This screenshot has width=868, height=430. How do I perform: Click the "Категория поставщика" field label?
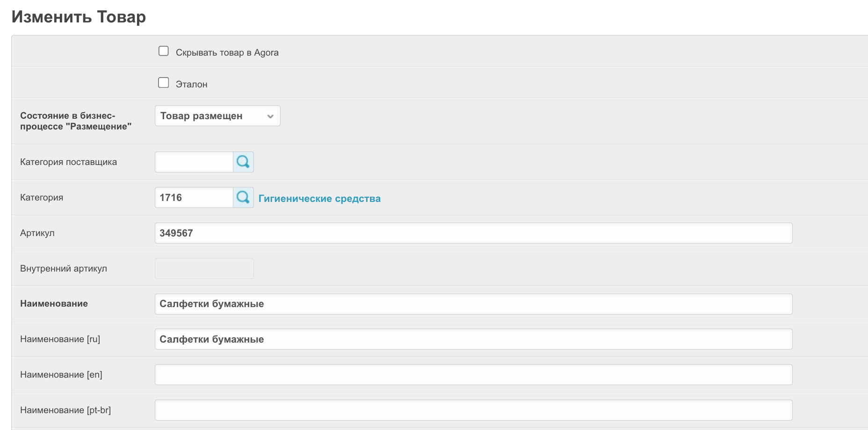tap(68, 162)
